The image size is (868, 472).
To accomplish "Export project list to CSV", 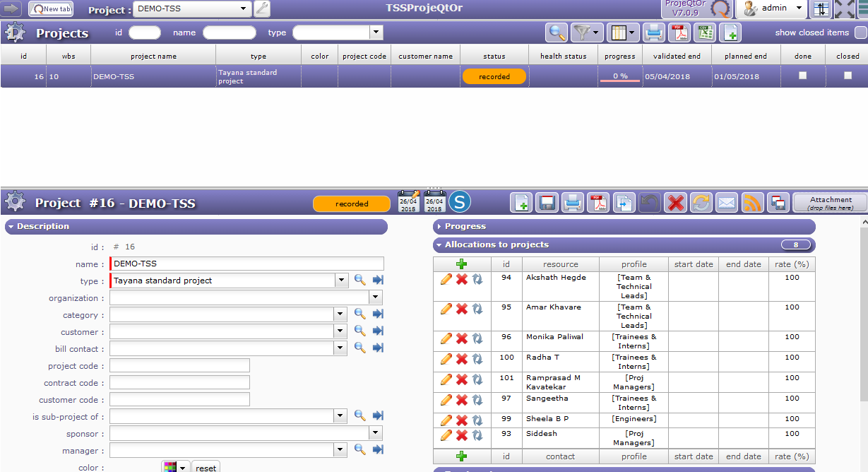I will click(x=705, y=33).
